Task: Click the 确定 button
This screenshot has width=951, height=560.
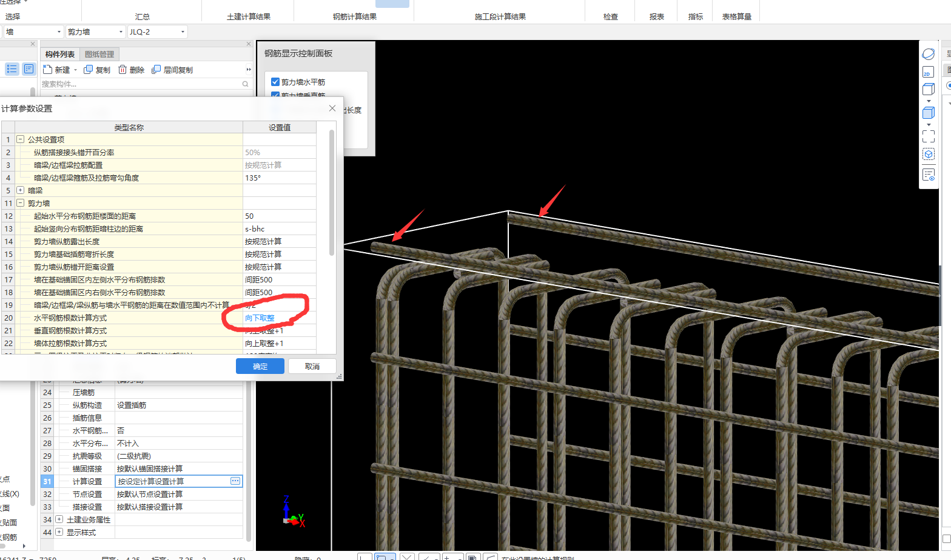Action: [260, 366]
